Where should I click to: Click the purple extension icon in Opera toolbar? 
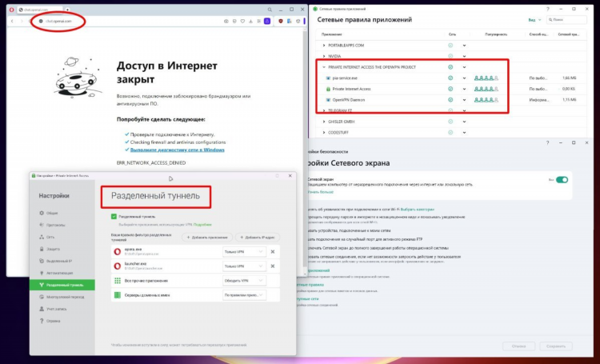click(x=267, y=22)
